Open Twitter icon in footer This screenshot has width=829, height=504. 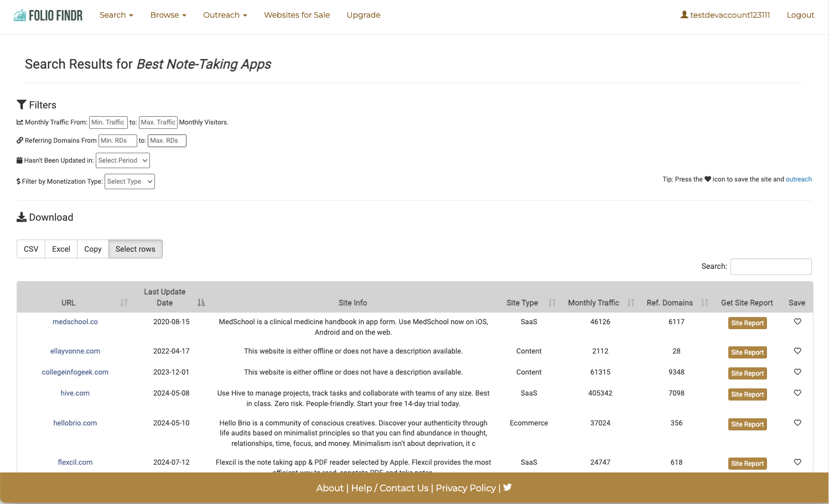[507, 487]
